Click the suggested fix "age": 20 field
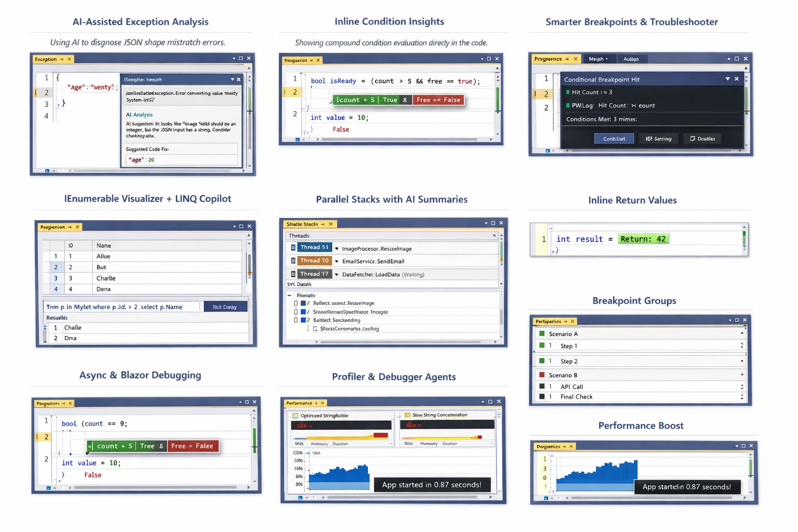This screenshot has width=798, height=532. [x=181, y=159]
